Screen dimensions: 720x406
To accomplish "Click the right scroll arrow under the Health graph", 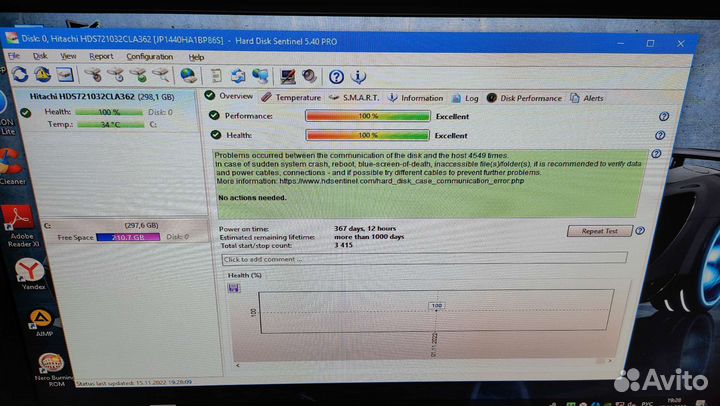I will 610,361.
